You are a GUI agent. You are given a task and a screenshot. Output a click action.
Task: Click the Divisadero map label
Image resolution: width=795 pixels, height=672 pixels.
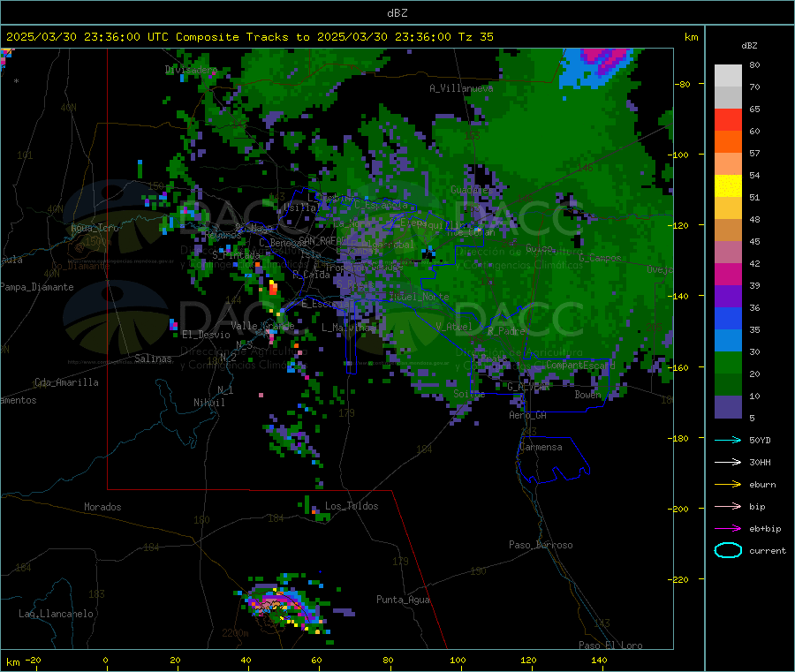(x=191, y=70)
